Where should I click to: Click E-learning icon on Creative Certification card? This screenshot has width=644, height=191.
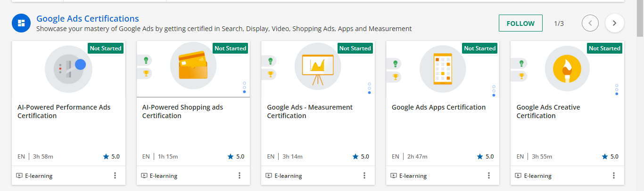click(519, 175)
